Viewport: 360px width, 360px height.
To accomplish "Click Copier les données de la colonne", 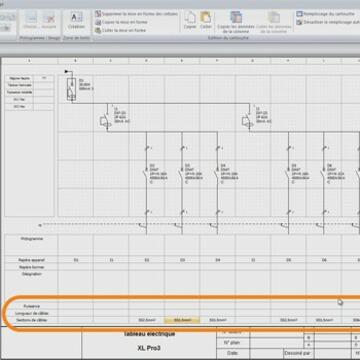I will [236, 22].
